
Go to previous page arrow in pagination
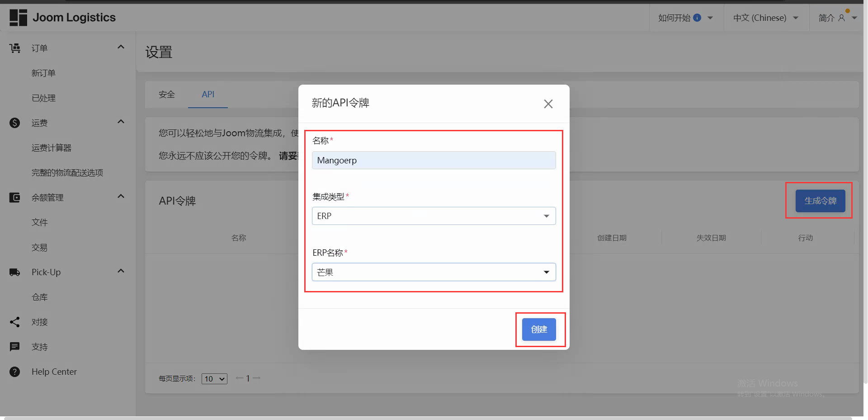(x=240, y=378)
